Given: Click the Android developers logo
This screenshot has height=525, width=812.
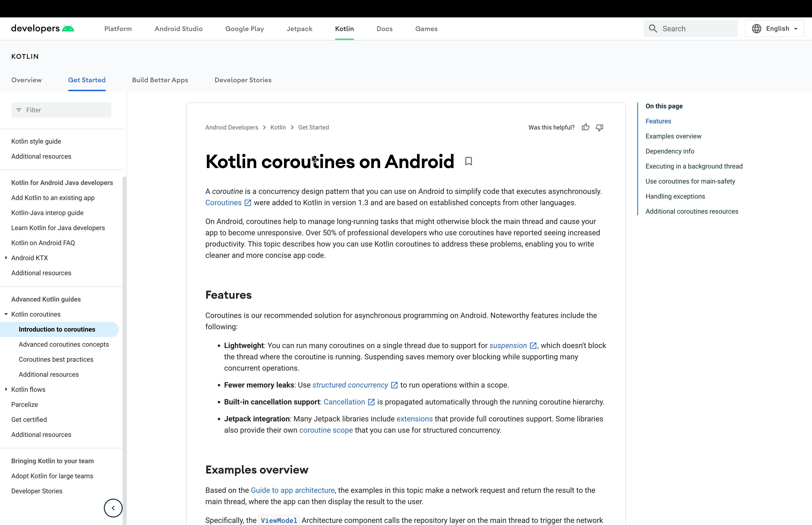Looking at the screenshot, I should tap(43, 29).
